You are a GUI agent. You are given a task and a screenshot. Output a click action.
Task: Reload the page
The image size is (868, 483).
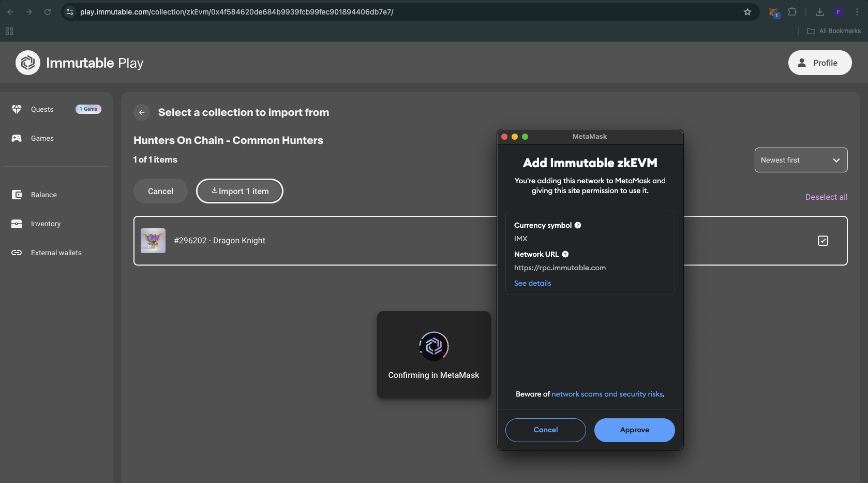tap(48, 12)
